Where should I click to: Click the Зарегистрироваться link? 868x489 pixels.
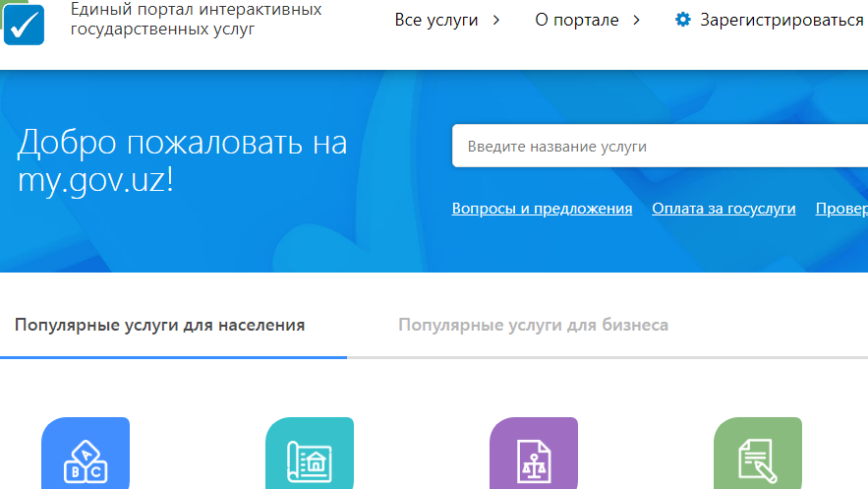[781, 20]
